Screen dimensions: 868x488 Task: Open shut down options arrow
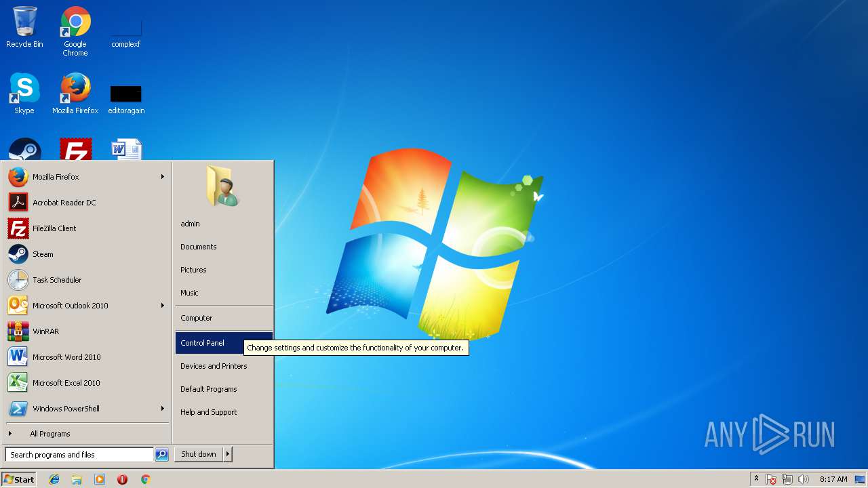coord(227,454)
